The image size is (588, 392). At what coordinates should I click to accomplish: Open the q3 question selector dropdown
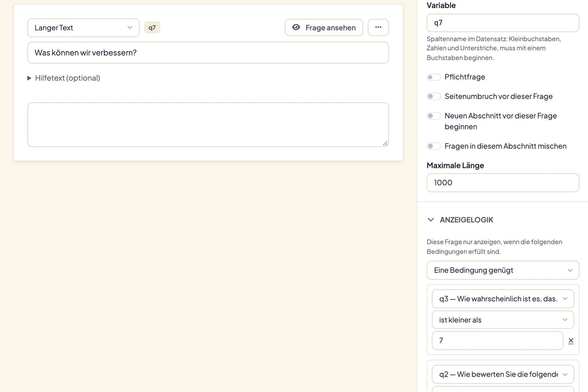coord(503,299)
